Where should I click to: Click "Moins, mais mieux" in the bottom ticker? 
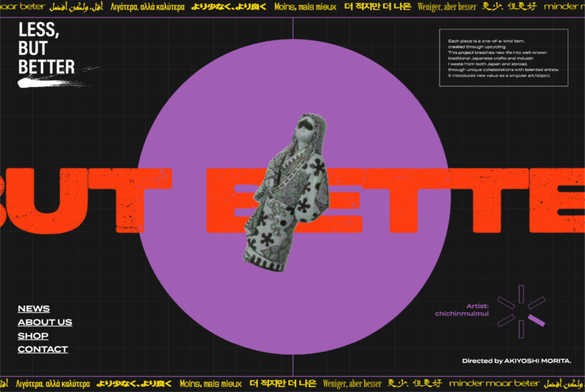[x=210, y=383]
